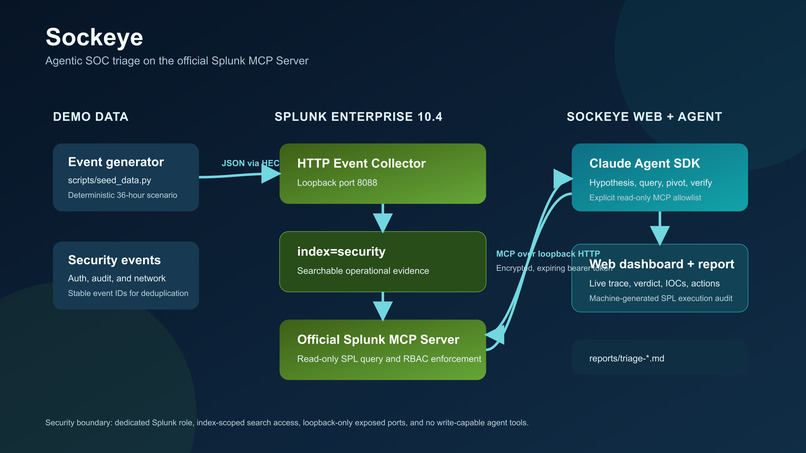
Task: Click 'MCP over loopback HTTP' label
Action: 548,254
